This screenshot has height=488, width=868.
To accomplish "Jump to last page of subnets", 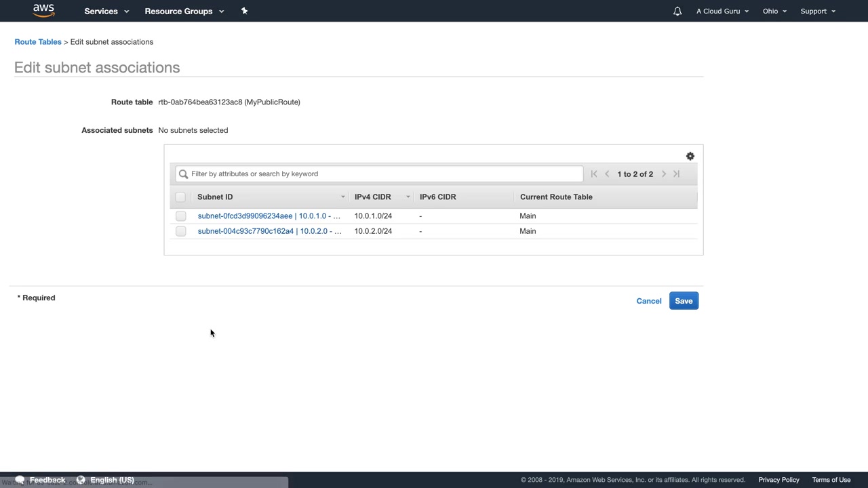I will [676, 174].
